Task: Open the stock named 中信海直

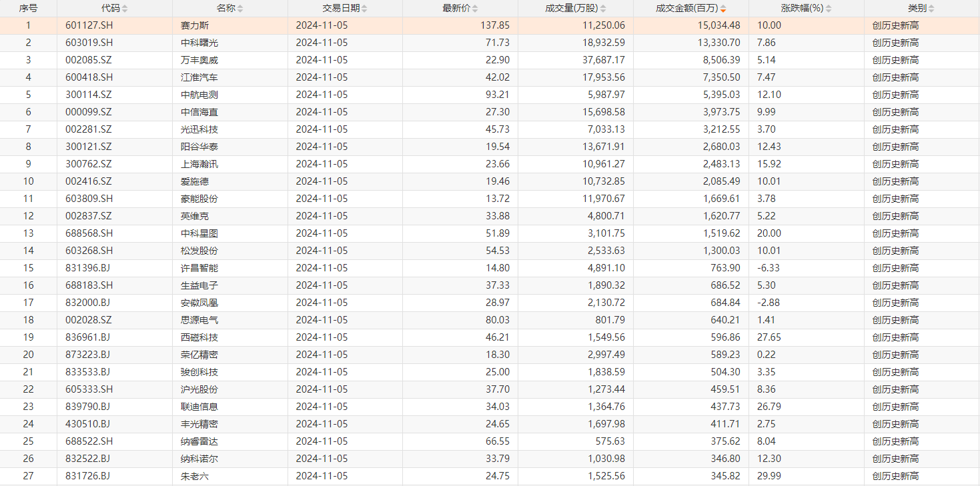Action: coord(199,112)
